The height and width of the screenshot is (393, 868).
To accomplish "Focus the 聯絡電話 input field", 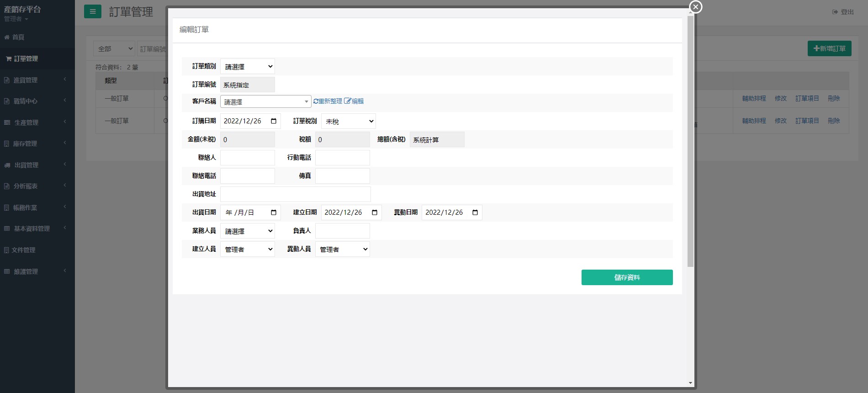I will pyautogui.click(x=248, y=176).
